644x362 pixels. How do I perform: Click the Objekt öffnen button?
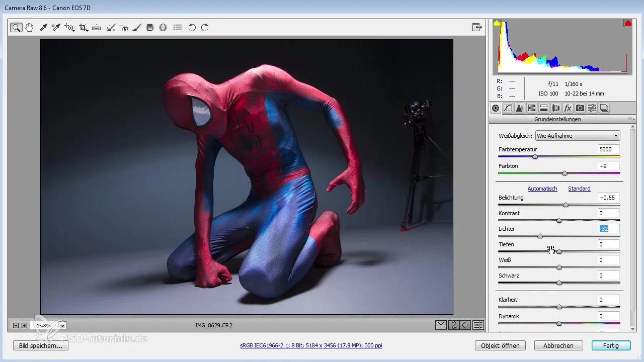tap(500, 346)
